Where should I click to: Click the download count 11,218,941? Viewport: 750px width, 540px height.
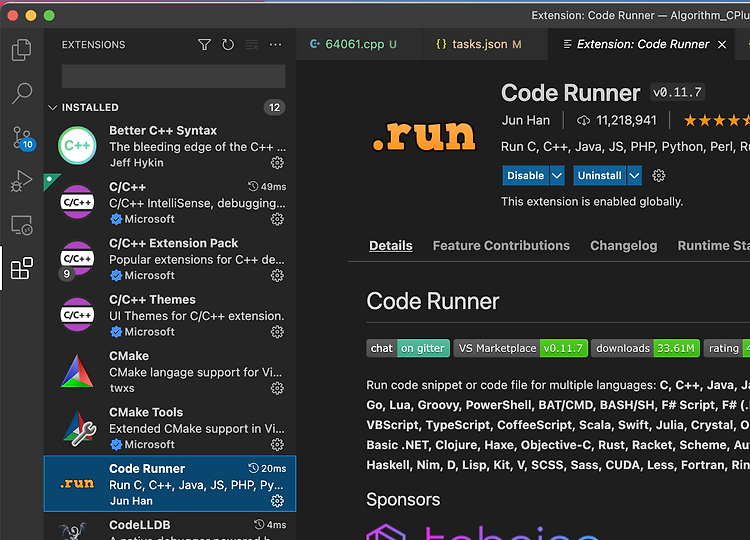coord(617,121)
